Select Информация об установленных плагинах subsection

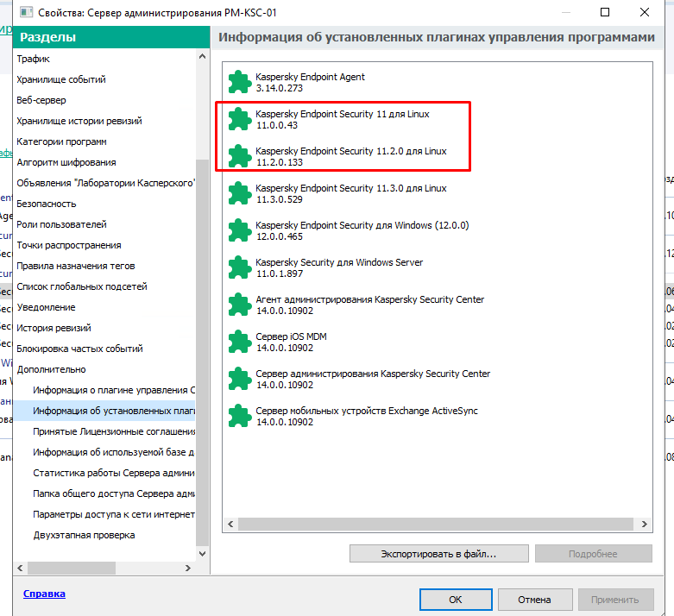pyautogui.click(x=114, y=411)
